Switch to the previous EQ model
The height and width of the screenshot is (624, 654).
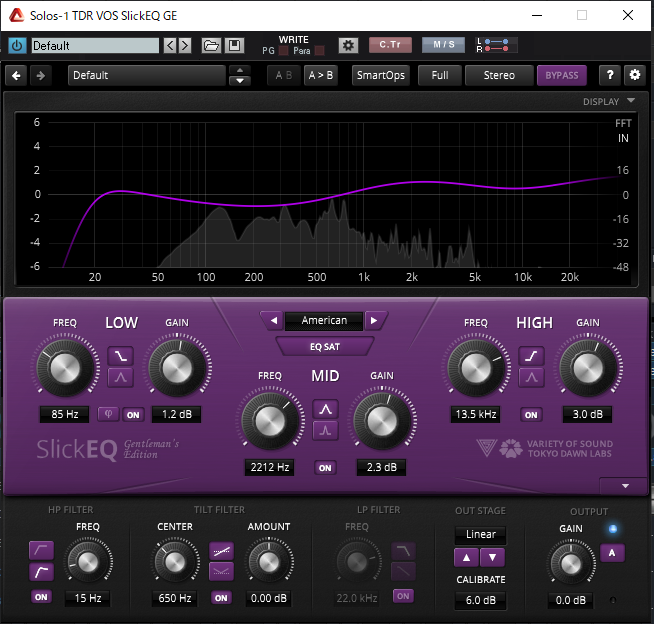pyautogui.click(x=274, y=320)
